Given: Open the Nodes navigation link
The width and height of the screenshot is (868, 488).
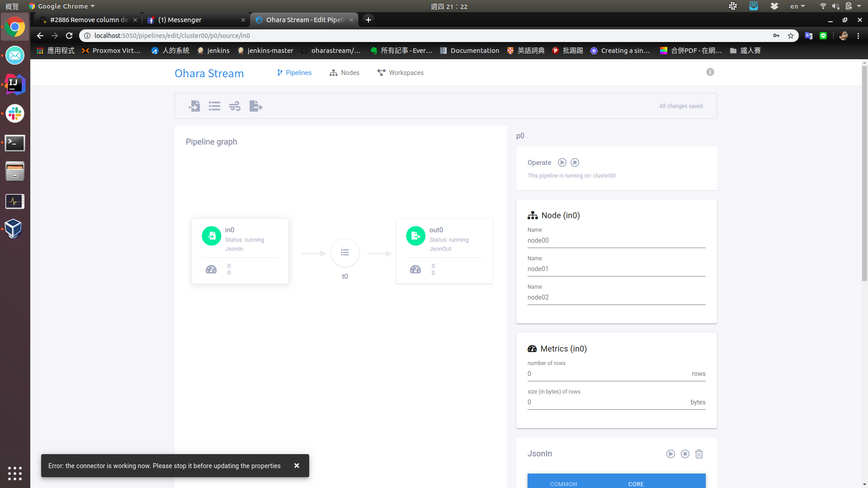Looking at the screenshot, I should [x=344, y=73].
